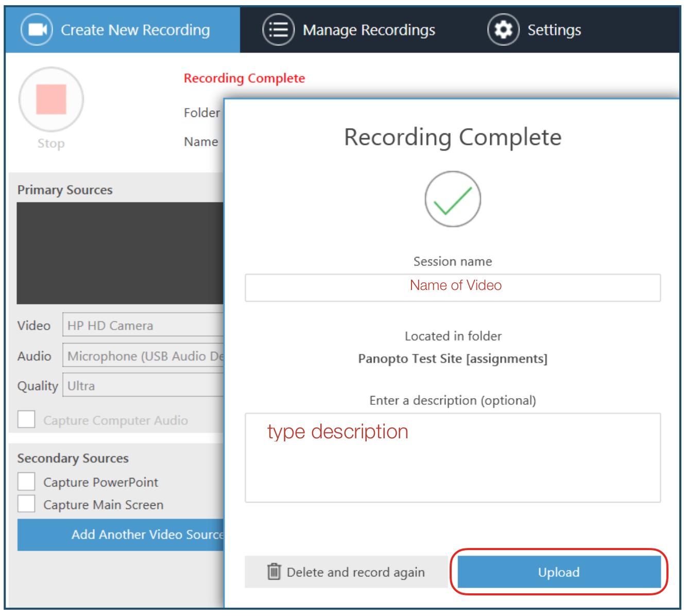Click the trash icon near Delete and record again
This screenshot has width=686, height=616.
(273, 572)
